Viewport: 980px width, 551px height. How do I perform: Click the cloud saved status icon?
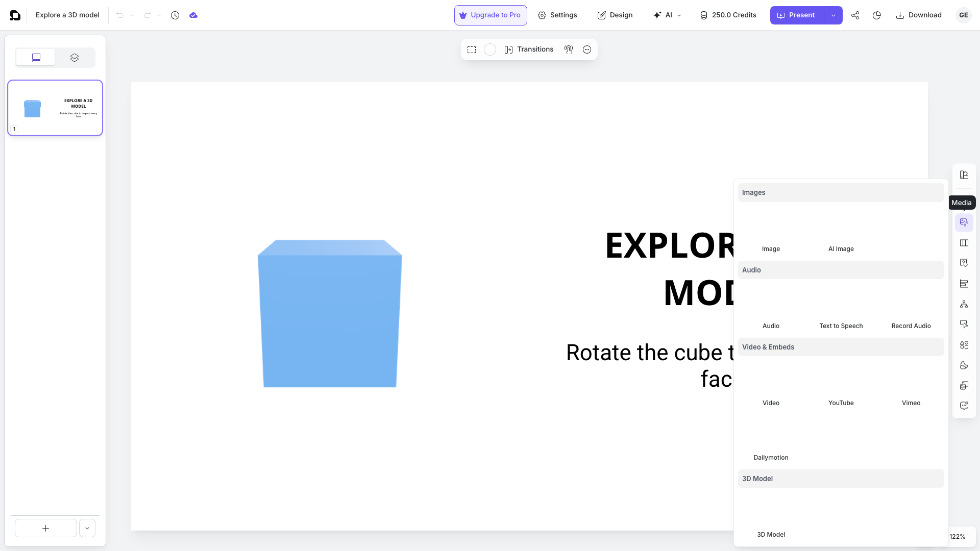pos(193,15)
